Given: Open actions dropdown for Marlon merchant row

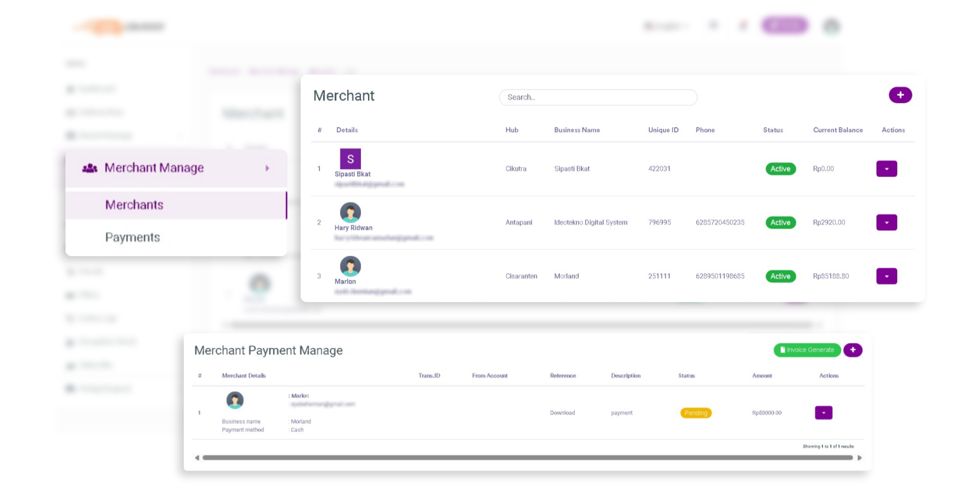Looking at the screenshot, I should 886,276.
